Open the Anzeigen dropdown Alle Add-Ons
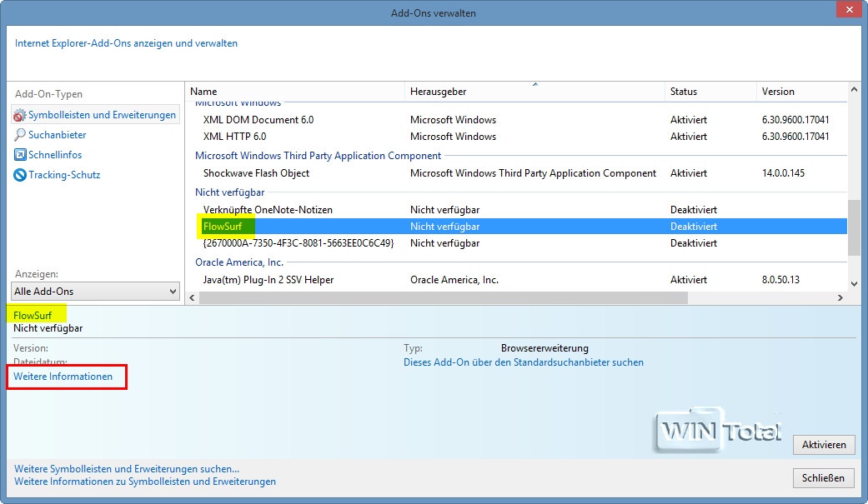The image size is (868, 504). tap(96, 292)
